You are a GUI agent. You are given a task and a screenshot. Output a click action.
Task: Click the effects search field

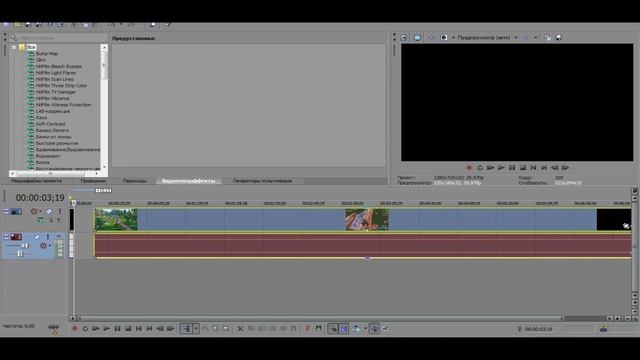click(61, 38)
